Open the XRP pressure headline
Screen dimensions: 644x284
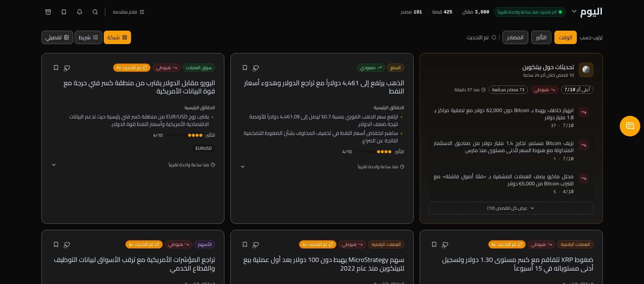tap(517, 264)
